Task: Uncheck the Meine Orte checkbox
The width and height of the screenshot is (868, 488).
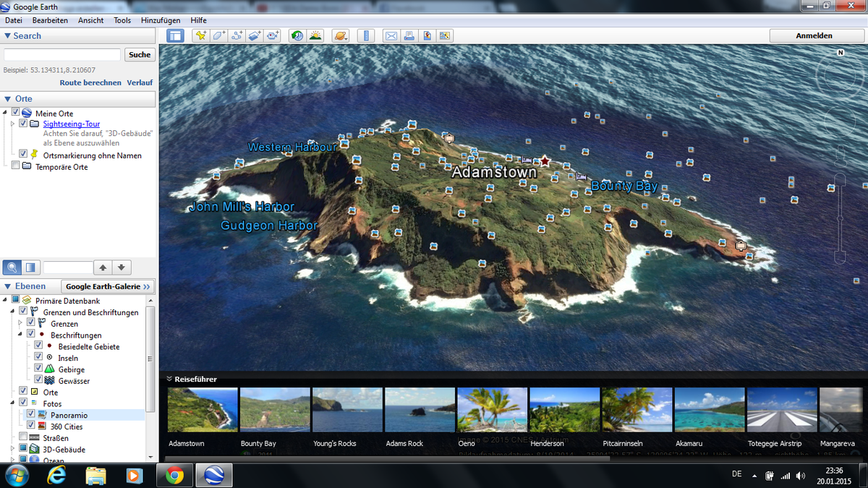Action: tap(16, 113)
